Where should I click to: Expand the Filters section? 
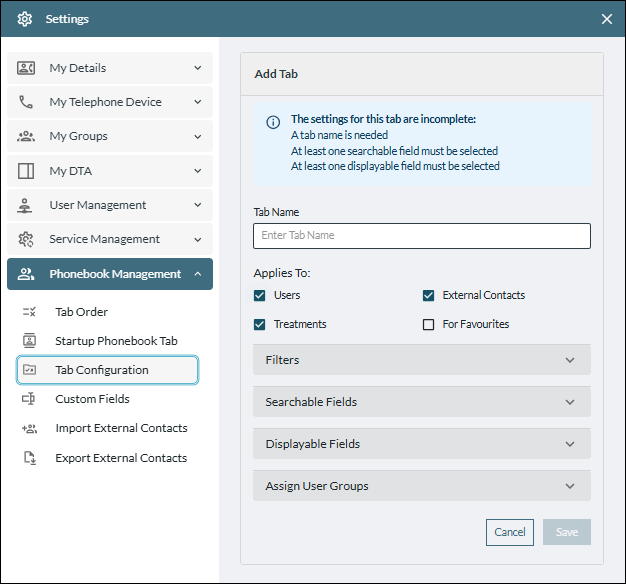point(421,360)
